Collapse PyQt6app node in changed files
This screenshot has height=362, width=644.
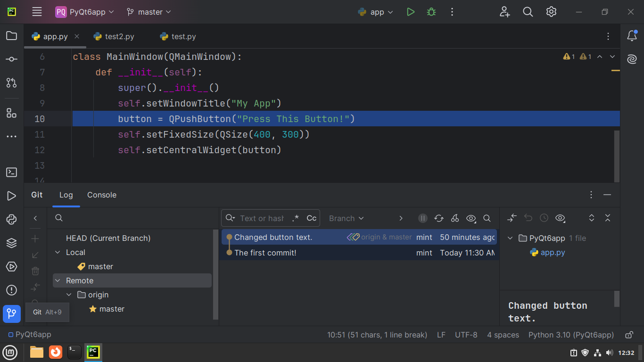pos(510,239)
